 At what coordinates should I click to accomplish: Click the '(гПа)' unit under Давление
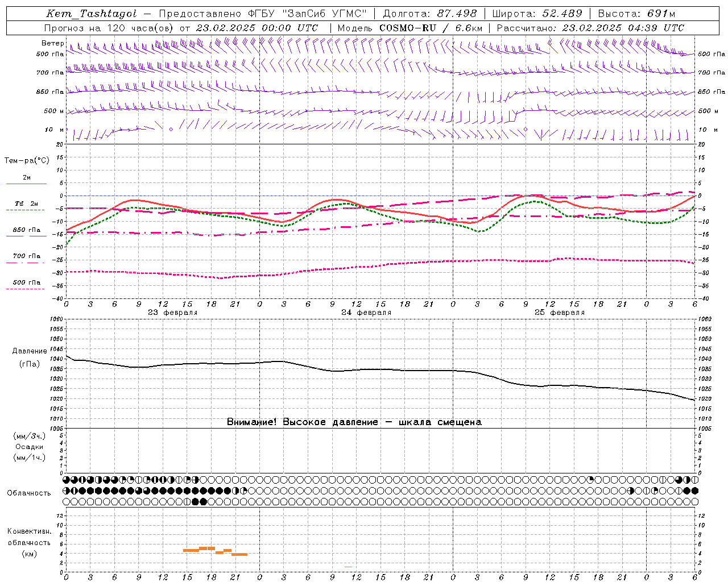pyautogui.click(x=30, y=364)
